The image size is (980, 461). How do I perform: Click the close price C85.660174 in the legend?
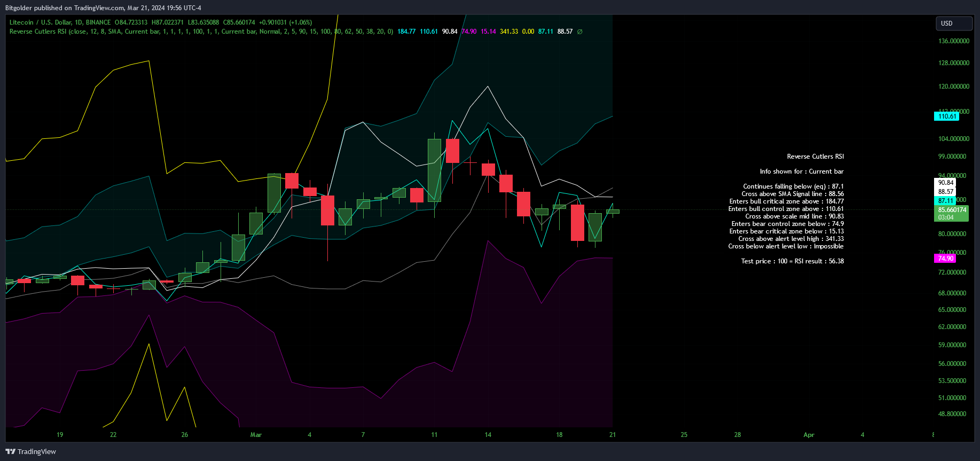point(239,22)
